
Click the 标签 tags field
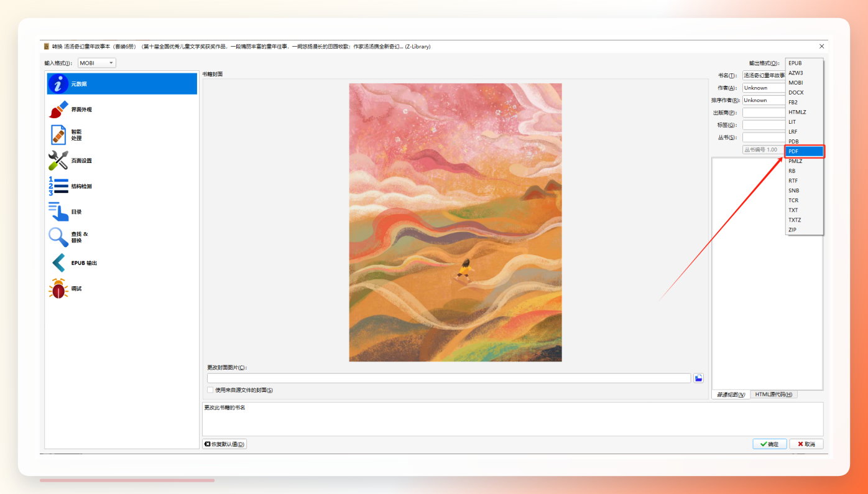click(764, 125)
